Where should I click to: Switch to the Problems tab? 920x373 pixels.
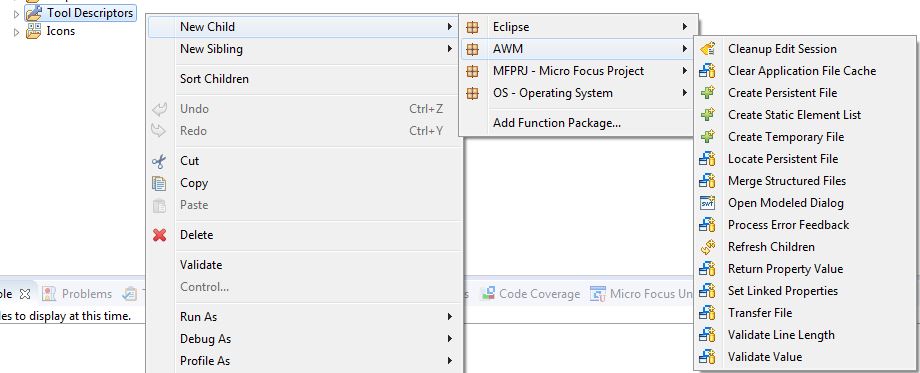click(x=77, y=294)
